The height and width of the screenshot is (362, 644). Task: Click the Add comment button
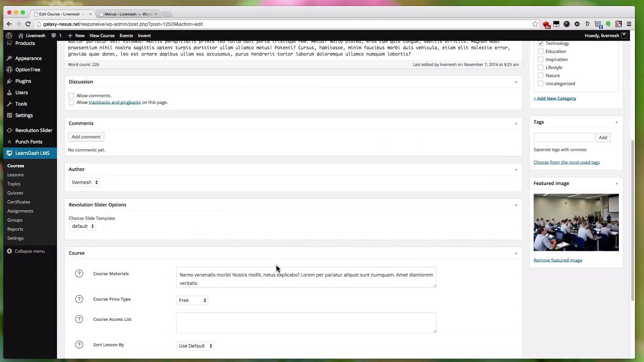pos(86,137)
